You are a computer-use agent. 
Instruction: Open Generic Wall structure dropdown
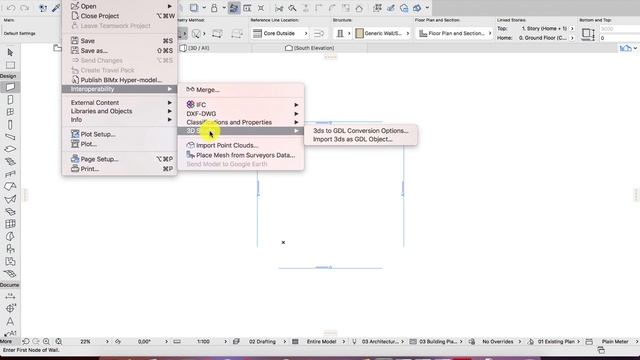click(x=382, y=33)
